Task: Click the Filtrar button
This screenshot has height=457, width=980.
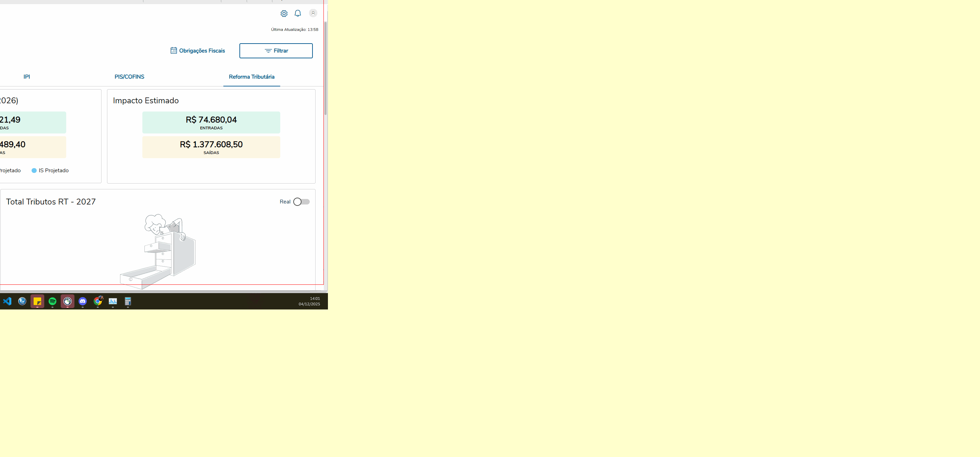Action: [276, 51]
